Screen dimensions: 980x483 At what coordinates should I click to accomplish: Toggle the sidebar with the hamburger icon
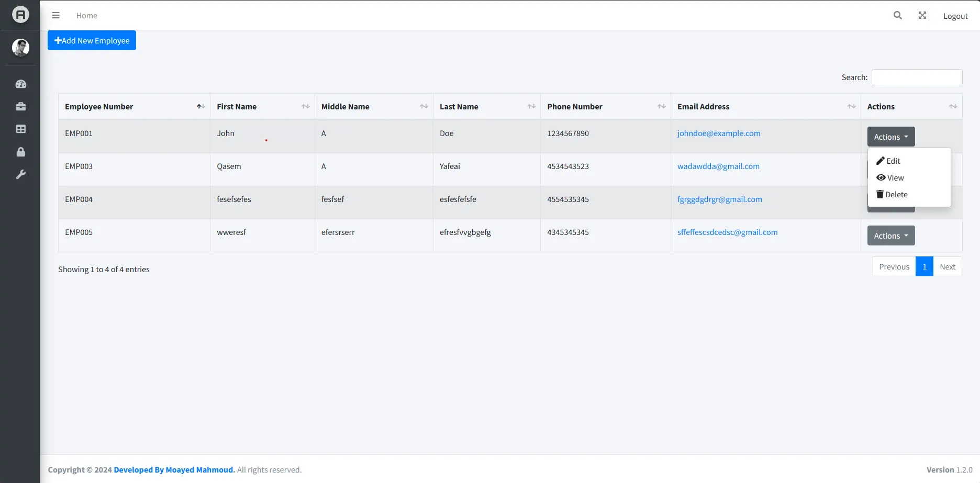click(55, 15)
